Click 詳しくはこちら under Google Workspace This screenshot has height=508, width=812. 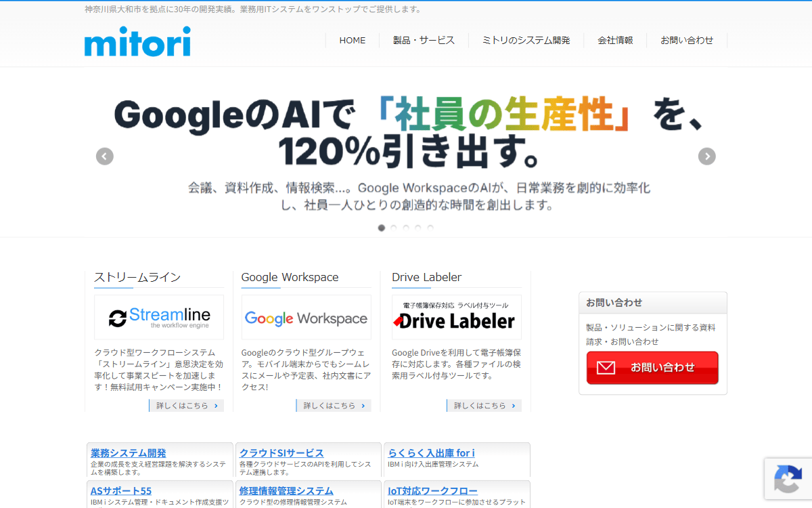[334, 406]
